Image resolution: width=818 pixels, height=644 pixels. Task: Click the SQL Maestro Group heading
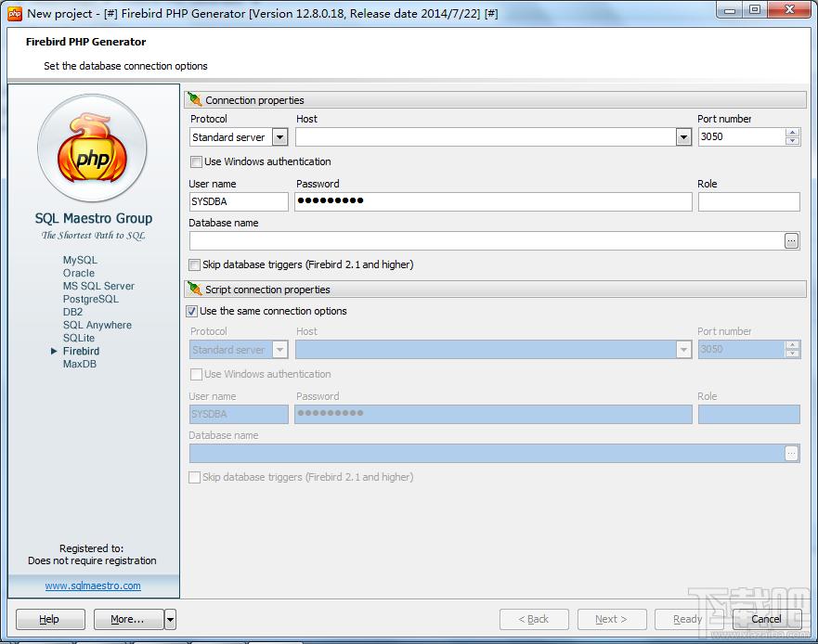94,218
